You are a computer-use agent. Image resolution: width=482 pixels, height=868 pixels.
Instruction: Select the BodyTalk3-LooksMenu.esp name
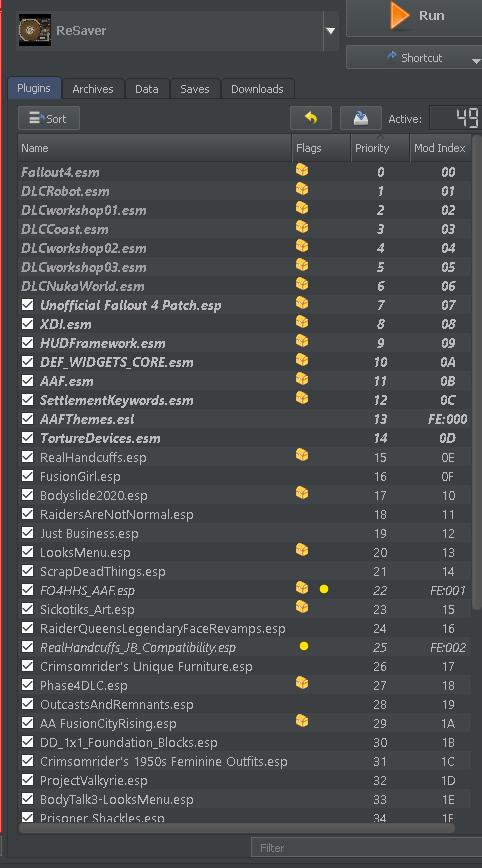tap(117, 799)
